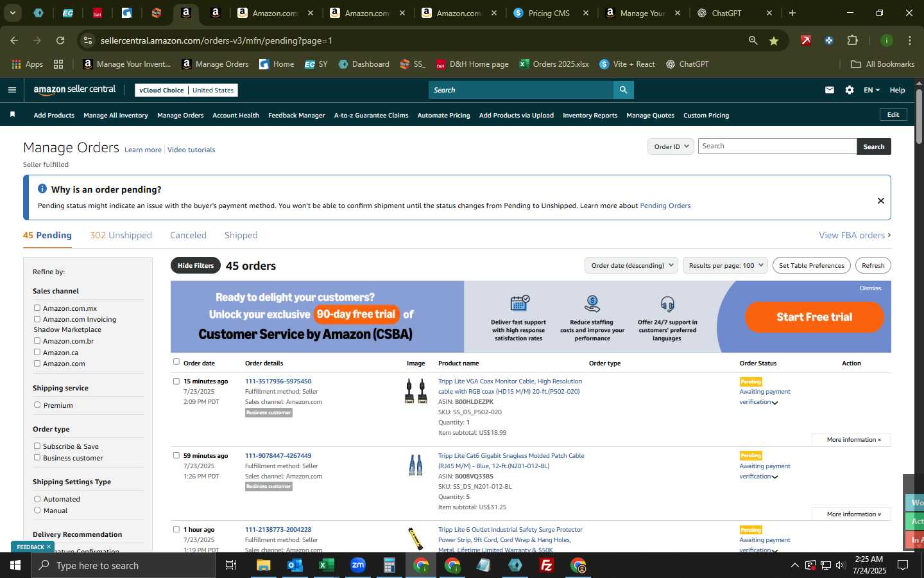The image size is (924, 578).
Task: Check the Amazon.com sales channel filter
Action: pyautogui.click(x=37, y=363)
